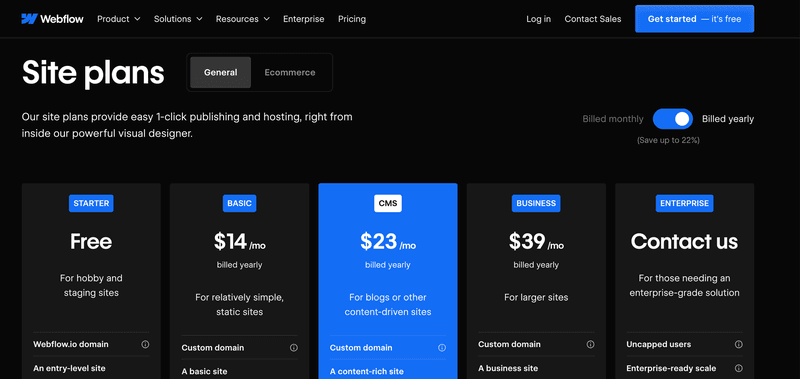Image resolution: width=800 pixels, height=379 pixels.
Task: Click 'A basic site' feature text
Action: click(x=205, y=371)
